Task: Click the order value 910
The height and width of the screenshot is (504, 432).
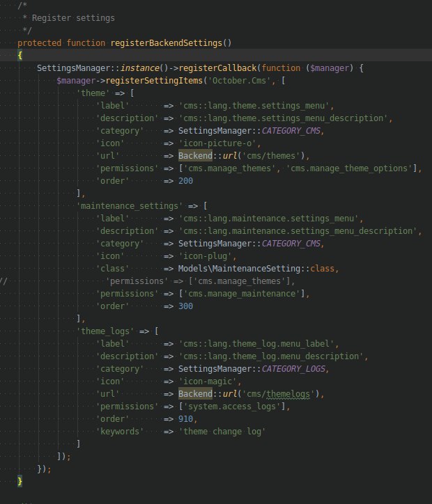Action: click(185, 419)
